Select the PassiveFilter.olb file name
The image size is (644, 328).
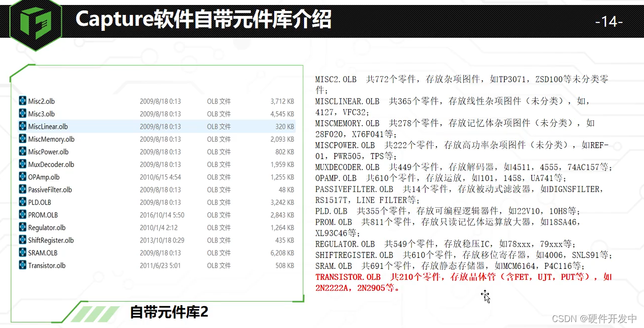pyautogui.click(x=50, y=190)
